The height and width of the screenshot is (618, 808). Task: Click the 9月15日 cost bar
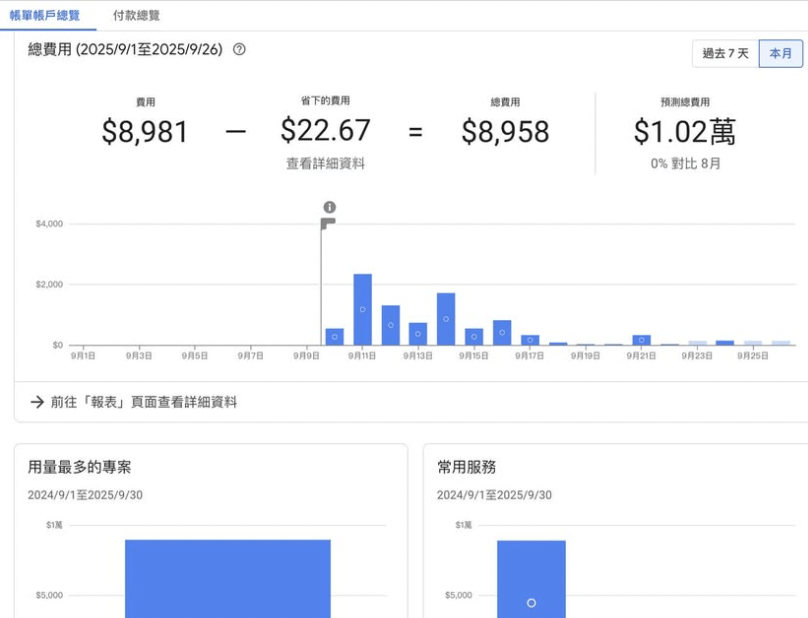click(474, 337)
